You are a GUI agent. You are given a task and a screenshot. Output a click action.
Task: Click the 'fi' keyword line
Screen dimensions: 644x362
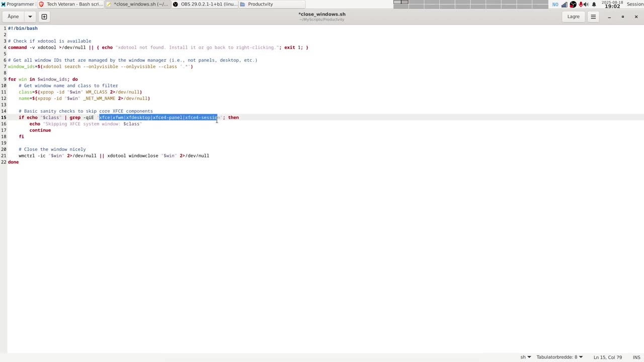[x=21, y=136]
